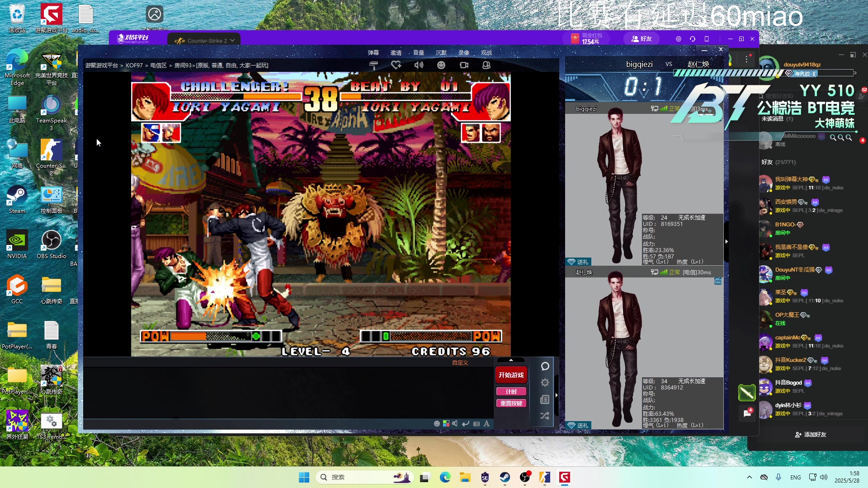Click the 开始游戏 start game button
The height and width of the screenshot is (488, 868).
(x=511, y=375)
